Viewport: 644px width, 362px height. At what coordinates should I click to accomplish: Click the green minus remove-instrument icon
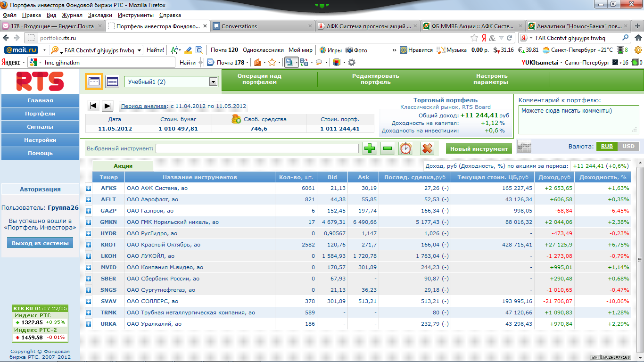click(388, 148)
